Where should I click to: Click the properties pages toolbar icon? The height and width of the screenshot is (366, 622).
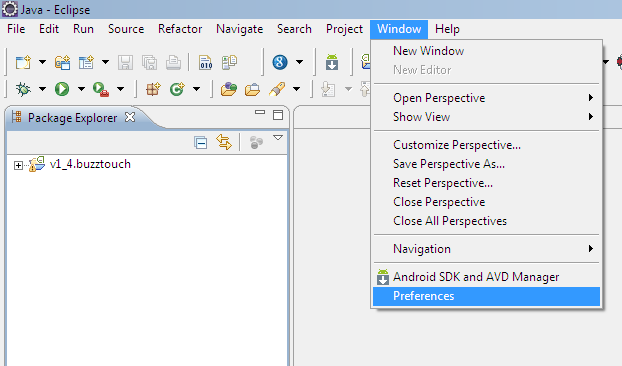[229, 62]
